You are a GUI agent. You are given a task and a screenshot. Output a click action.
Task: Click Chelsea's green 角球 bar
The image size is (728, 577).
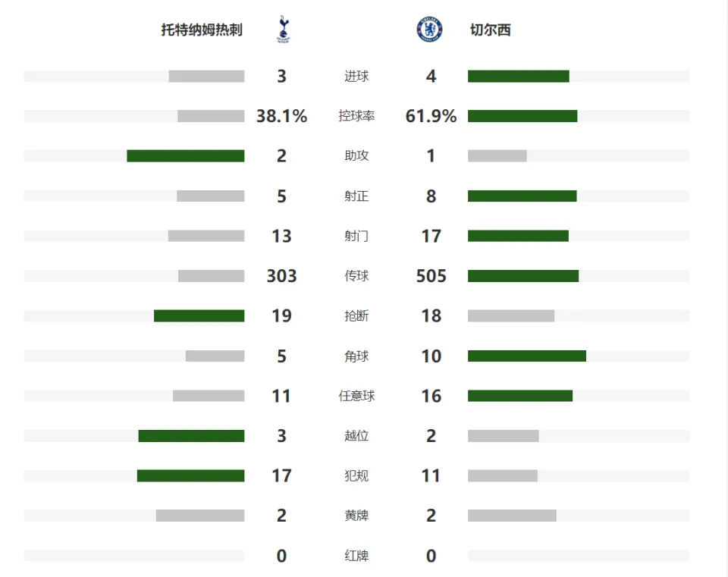(x=527, y=356)
